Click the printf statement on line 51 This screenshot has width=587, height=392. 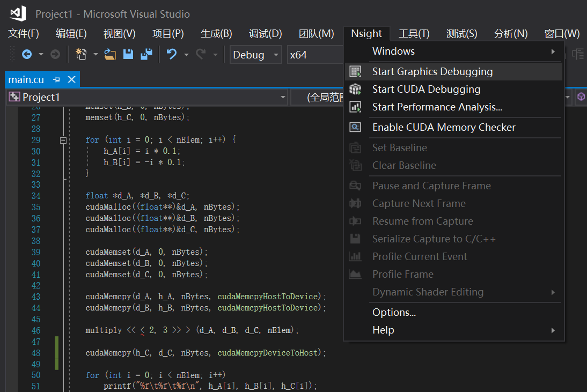pyautogui.click(x=210, y=386)
